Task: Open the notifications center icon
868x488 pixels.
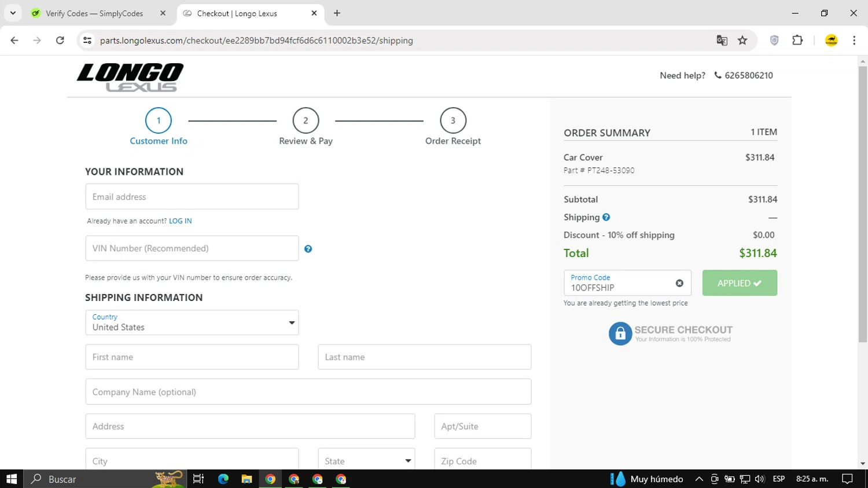Action: [848, 479]
